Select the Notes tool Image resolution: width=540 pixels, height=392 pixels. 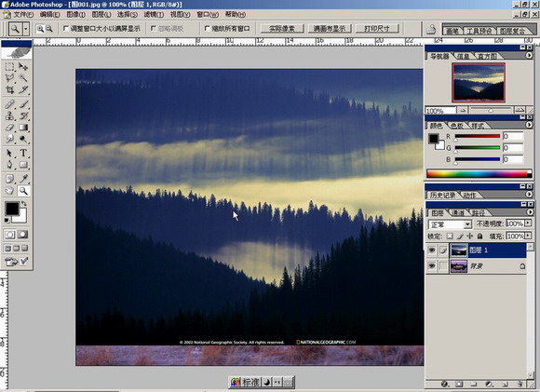pyautogui.click(x=9, y=179)
